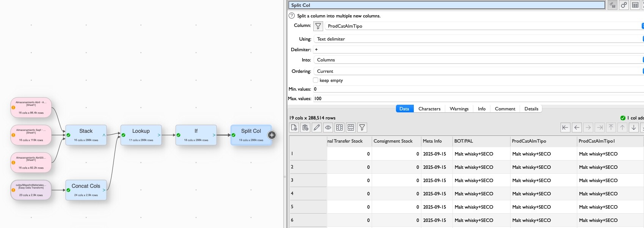This screenshot has width=644, height=228.
Task: Open the Using Text delimiter dropdown
Action: [478, 39]
